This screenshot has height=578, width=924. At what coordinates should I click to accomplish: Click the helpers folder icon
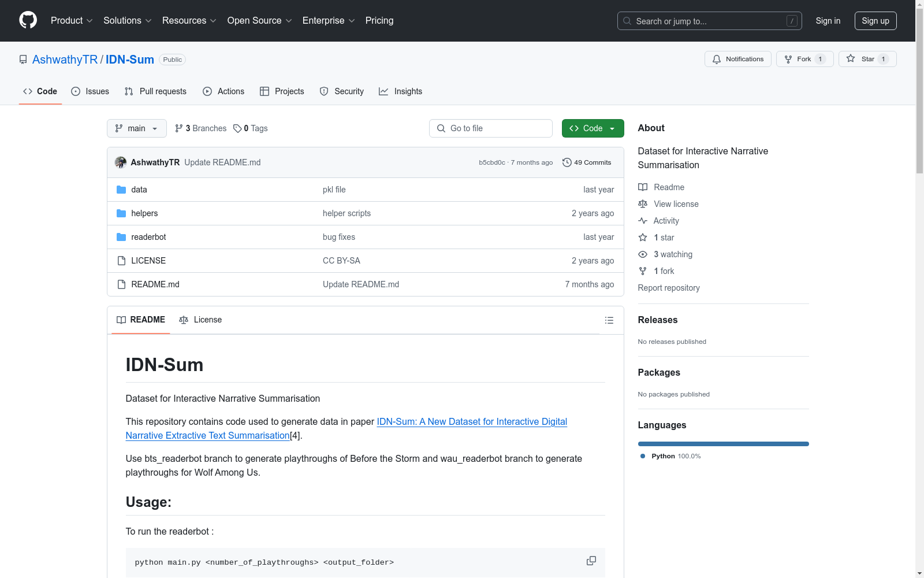[121, 213]
